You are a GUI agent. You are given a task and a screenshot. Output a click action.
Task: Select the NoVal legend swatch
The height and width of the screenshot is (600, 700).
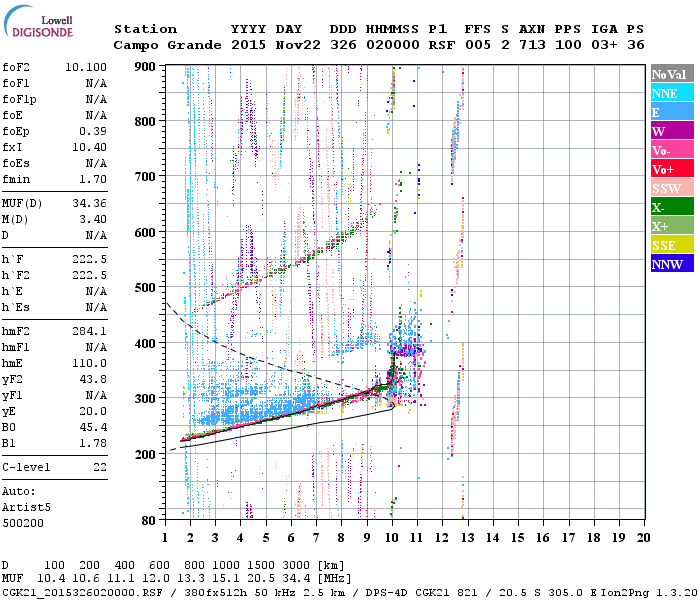tap(672, 74)
